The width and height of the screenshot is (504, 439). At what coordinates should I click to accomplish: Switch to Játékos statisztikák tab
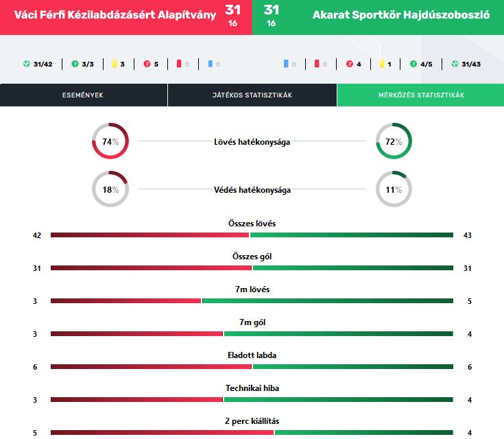(x=252, y=95)
